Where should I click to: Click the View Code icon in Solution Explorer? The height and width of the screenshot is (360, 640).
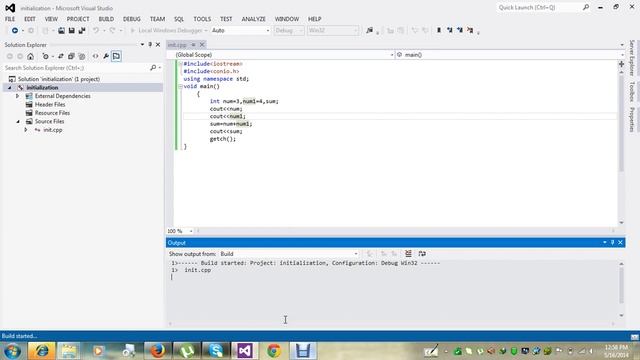tap(96, 56)
